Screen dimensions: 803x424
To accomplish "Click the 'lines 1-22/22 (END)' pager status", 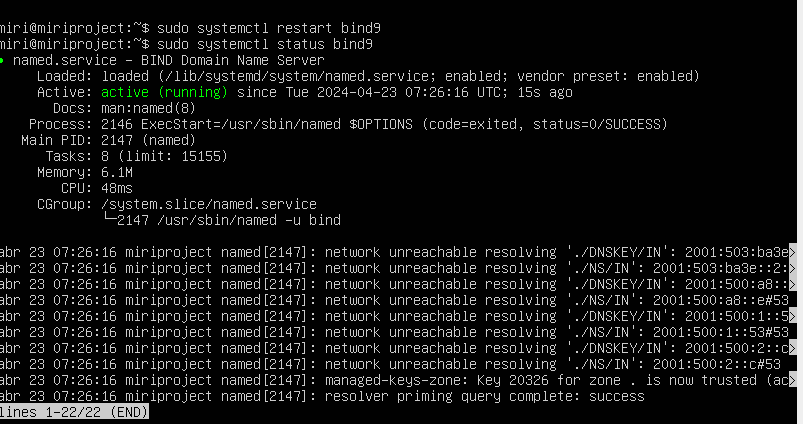I will click(x=74, y=413).
